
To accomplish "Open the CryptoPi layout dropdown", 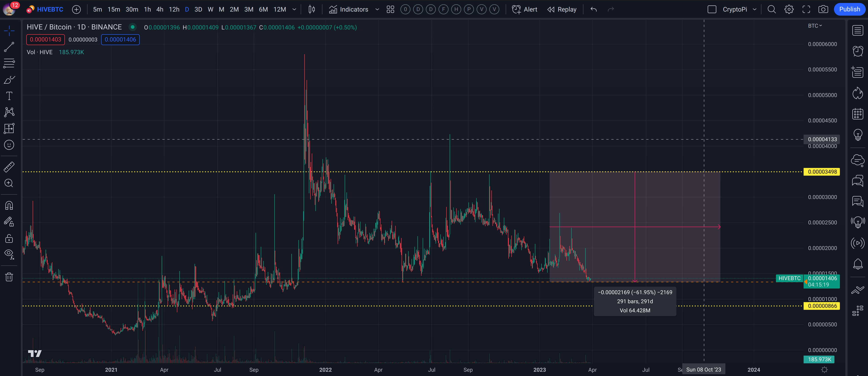I will pos(754,10).
